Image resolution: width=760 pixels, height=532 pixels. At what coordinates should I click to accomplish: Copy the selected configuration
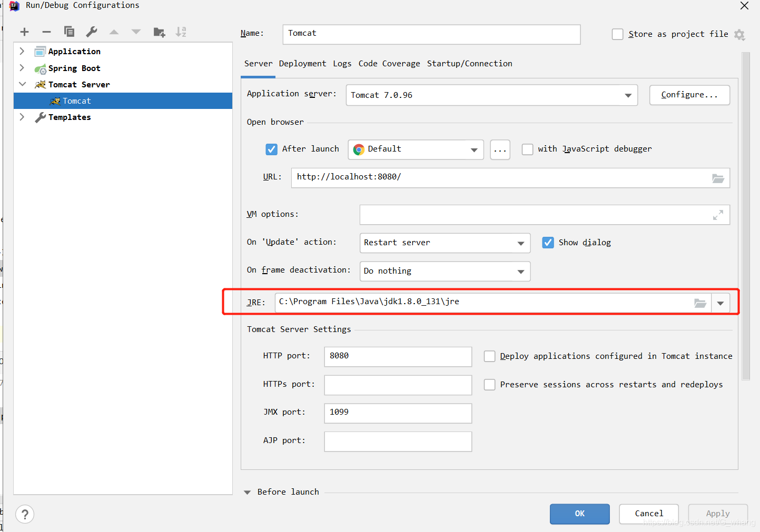tap(69, 32)
